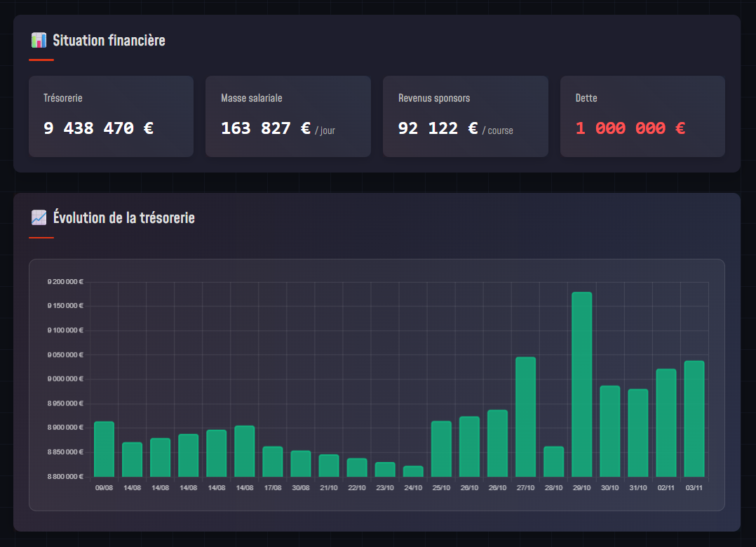Click the Situation financière heading
The width and height of the screenshot is (756, 547).
(x=109, y=40)
